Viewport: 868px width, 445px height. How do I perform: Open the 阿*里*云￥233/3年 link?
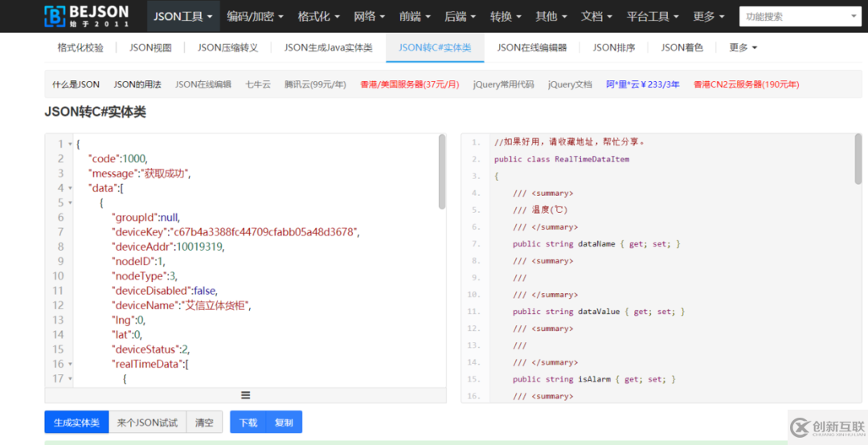(643, 84)
